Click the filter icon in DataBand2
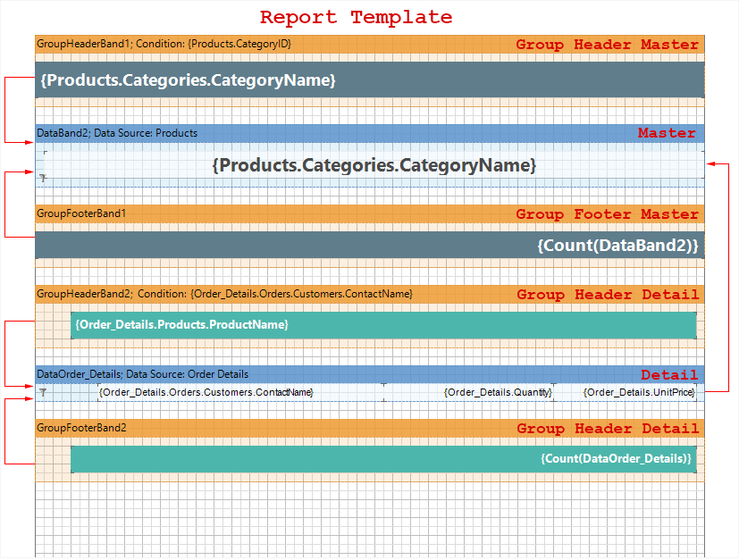The height and width of the screenshot is (560, 739). (x=42, y=179)
